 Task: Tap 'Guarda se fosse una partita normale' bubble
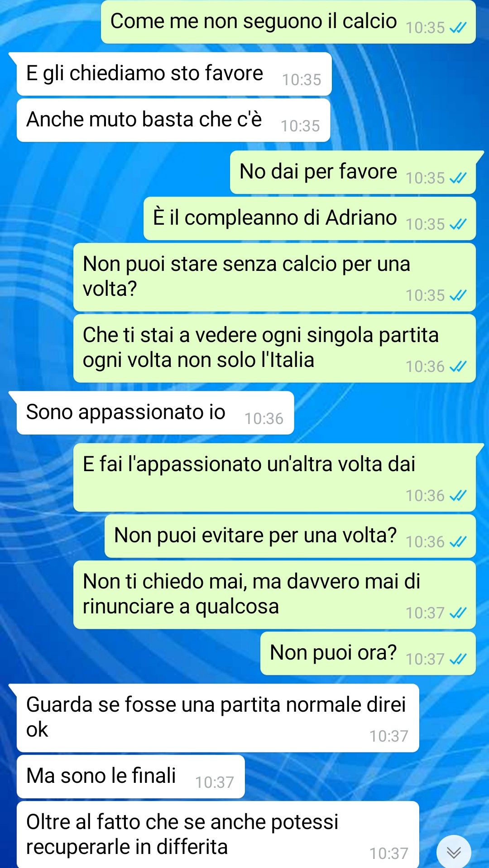coord(218,718)
